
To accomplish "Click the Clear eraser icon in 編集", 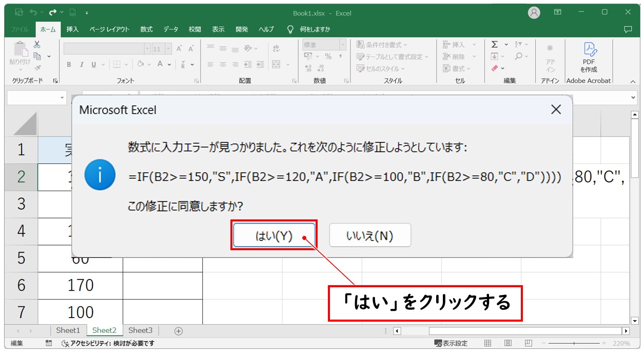I will coord(495,68).
